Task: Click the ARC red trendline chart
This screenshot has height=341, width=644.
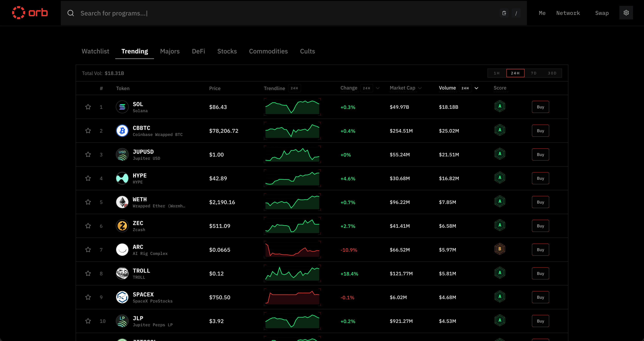Action: [292, 250]
